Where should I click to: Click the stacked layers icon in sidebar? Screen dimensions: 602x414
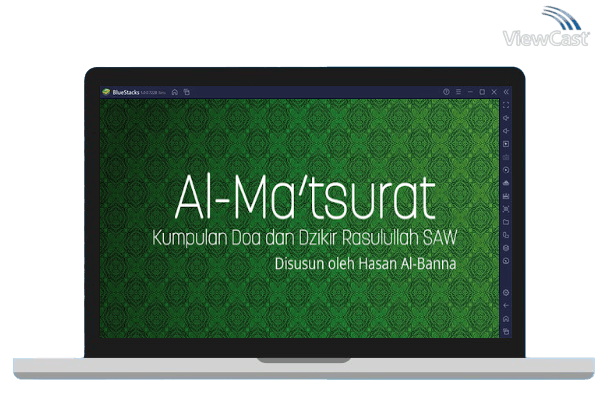click(506, 248)
